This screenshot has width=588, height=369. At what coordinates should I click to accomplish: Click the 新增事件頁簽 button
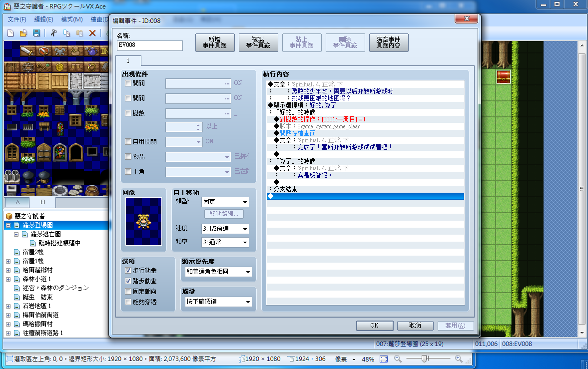coord(215,42)
